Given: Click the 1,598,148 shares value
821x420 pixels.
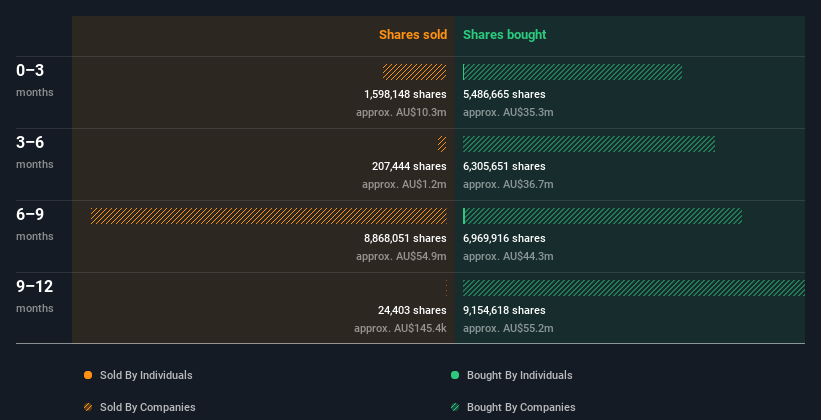Looking at the screenshot, I should point(405,94).
